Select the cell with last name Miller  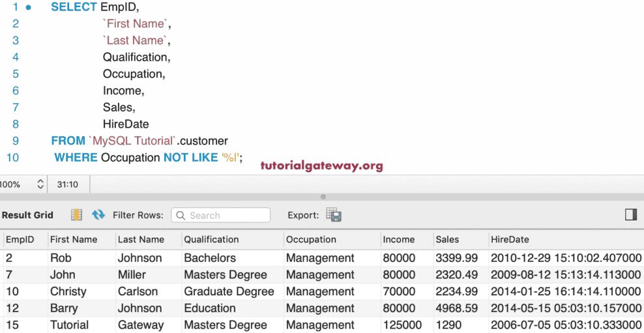tap(132, 275)
